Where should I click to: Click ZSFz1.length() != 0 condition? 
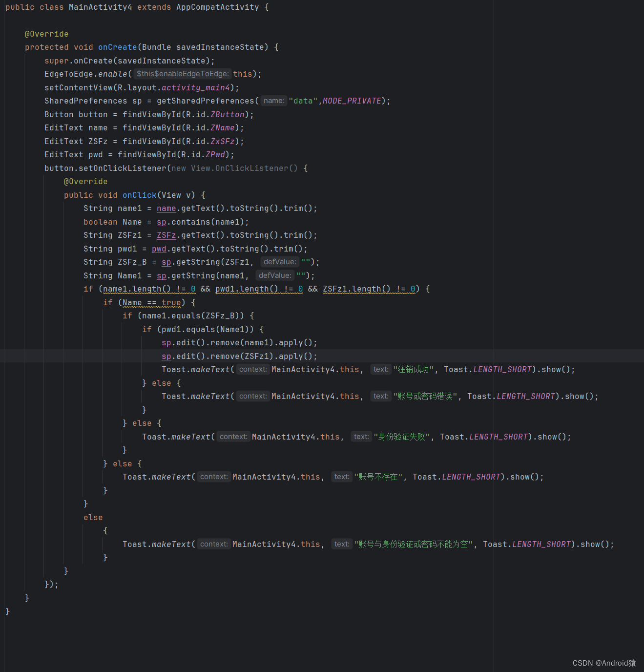pos(369,289)
